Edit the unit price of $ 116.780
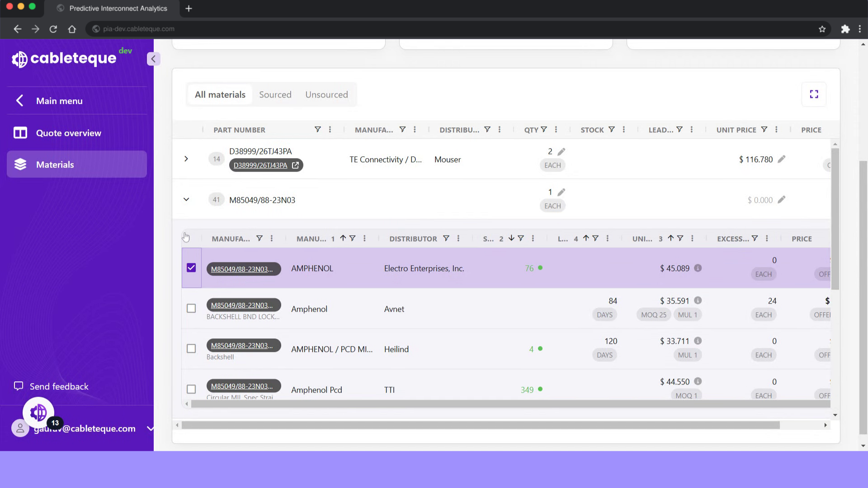This screenshot has height=488, width=868. tap(781, 159)
